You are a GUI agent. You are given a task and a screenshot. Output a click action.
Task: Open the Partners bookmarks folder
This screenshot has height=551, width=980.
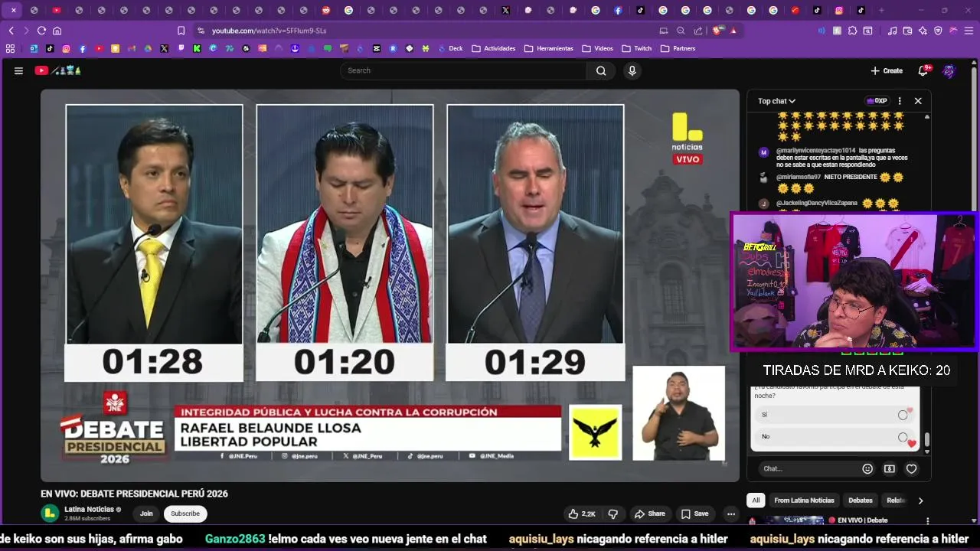[x=678, y=48]
